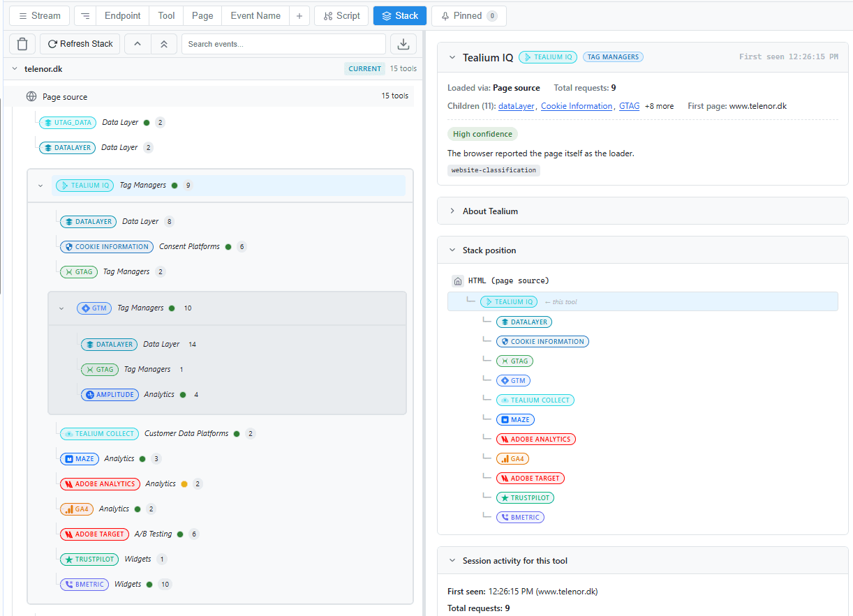Collapse the Stack position section

tap(452, 250)
